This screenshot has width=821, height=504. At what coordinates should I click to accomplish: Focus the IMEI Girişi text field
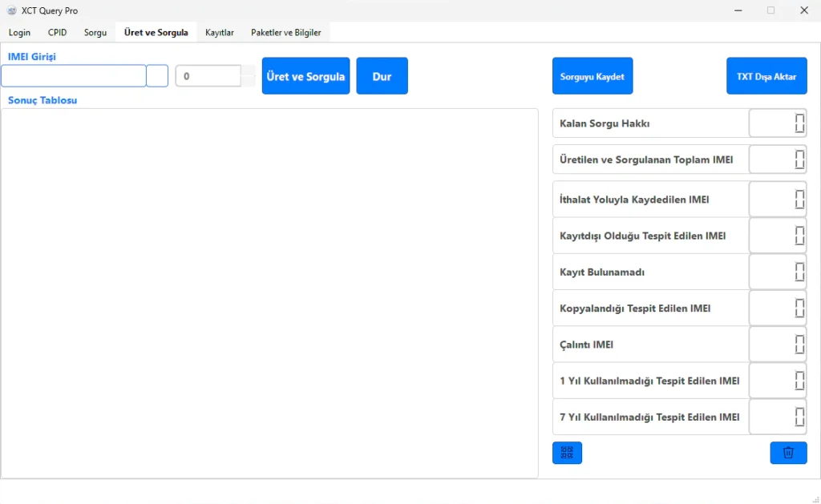click(x=74, y=76)
